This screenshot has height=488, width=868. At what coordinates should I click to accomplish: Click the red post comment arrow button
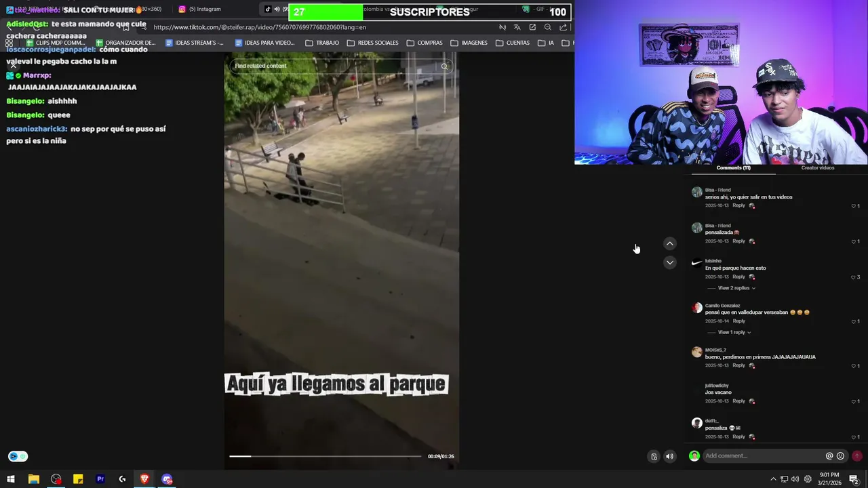click(x=857, y=456)
